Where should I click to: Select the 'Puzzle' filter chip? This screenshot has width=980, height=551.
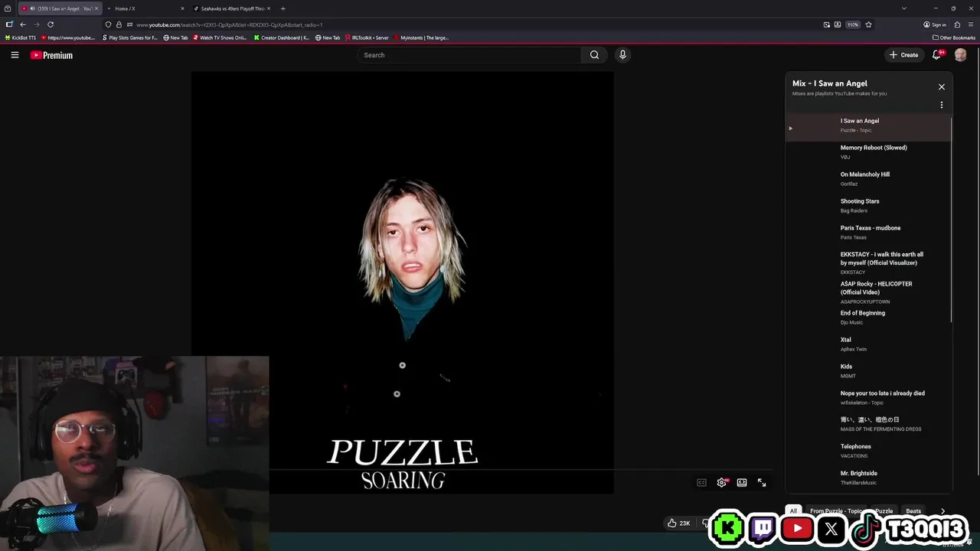[x=884, y=511]
